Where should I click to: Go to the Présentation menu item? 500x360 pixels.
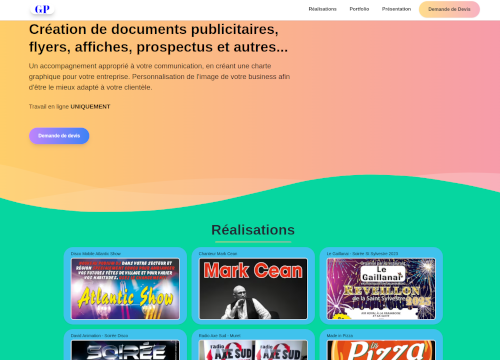pyautogui.click(x=396, y=9)
